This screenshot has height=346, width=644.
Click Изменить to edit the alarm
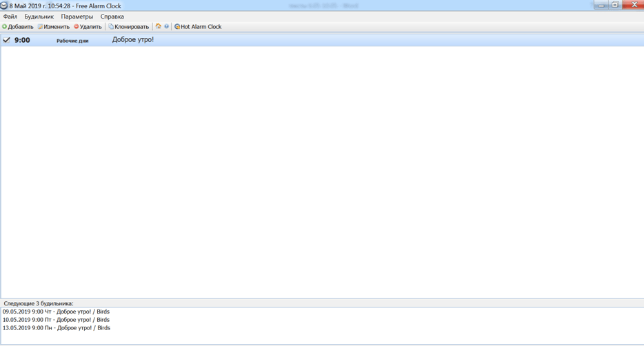point(54,27)
